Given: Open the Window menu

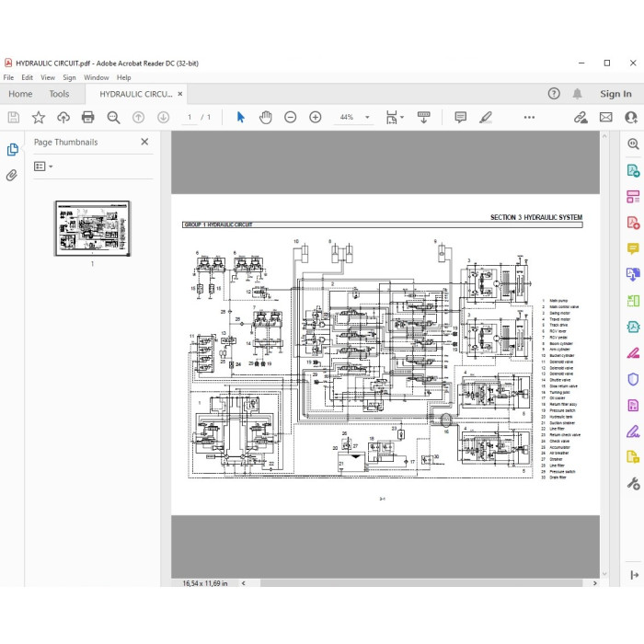Looking at the screenshot, I should coord(96,77).
